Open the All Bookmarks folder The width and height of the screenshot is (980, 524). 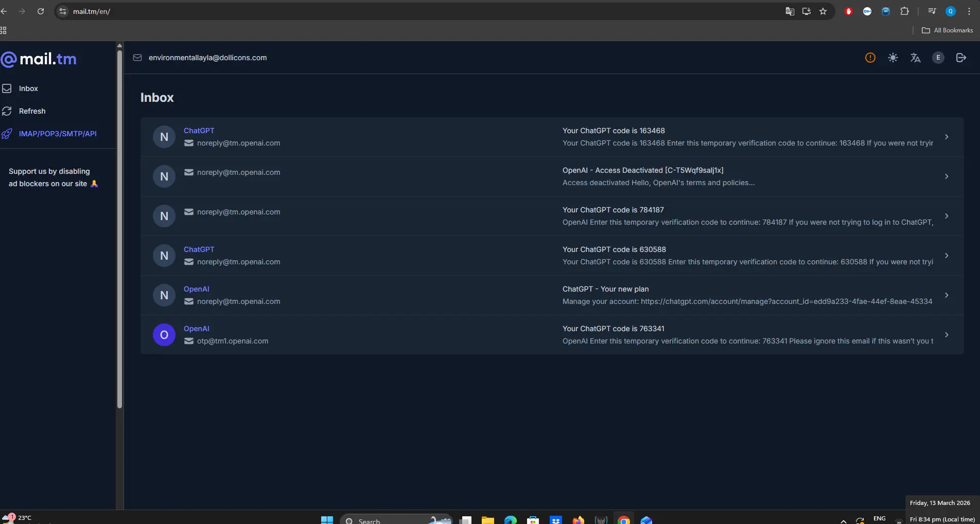947,30
